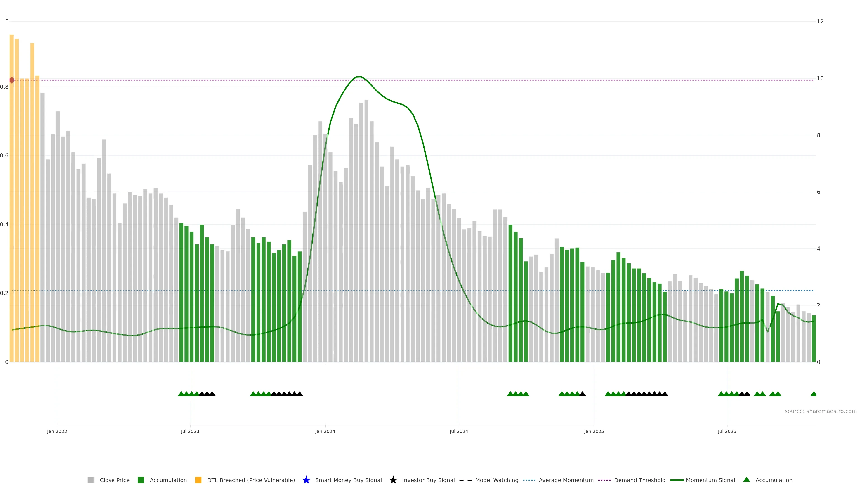Click the green Momentum Signal legend line

click(677, 480)
